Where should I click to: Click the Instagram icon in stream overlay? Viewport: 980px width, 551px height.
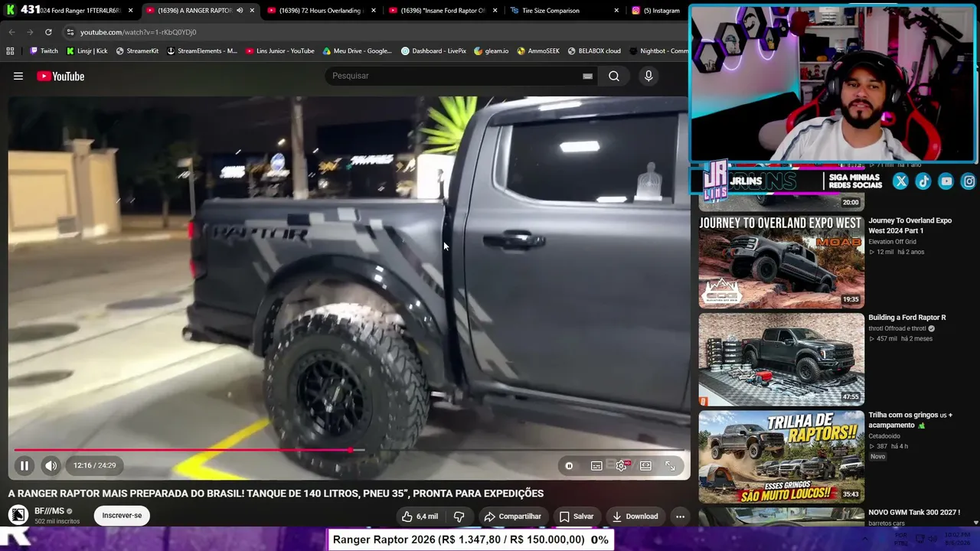(969, 181)
